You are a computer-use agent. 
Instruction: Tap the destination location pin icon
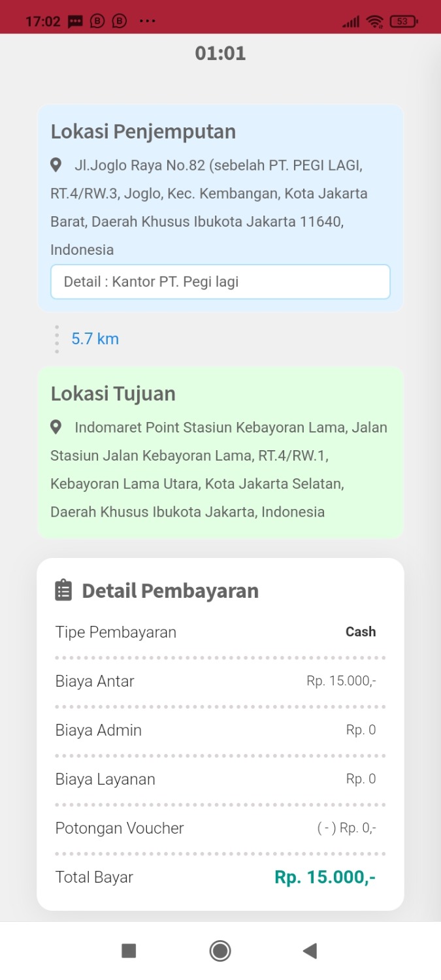coord(56,427)
